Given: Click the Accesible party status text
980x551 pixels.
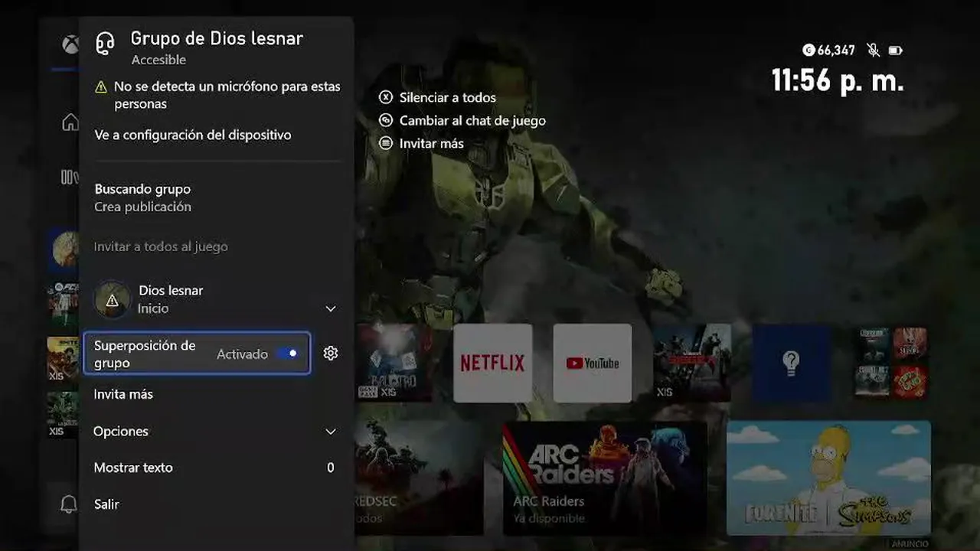Looking at the screenshot, I should coord(158,60).
